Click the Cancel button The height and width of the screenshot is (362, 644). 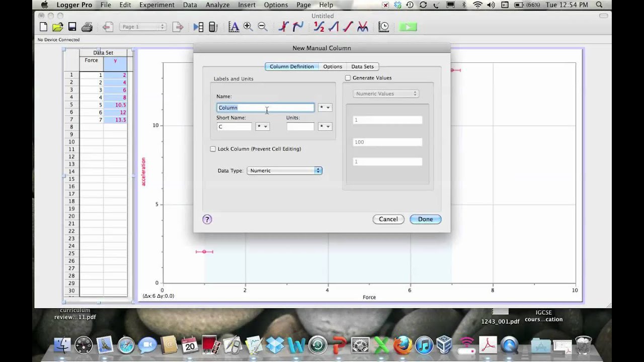(388, 219)
